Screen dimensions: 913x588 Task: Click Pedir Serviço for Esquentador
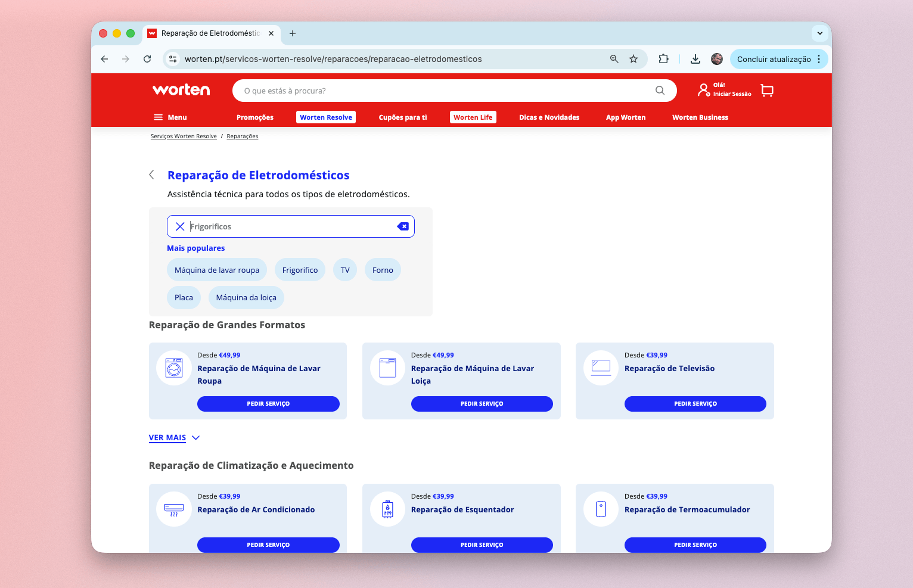point(482,545)
